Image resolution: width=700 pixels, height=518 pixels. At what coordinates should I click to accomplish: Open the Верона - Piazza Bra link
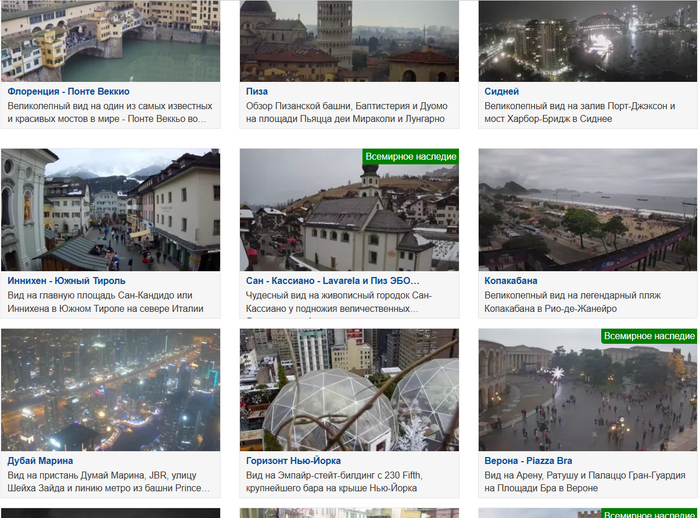point(528,461)
